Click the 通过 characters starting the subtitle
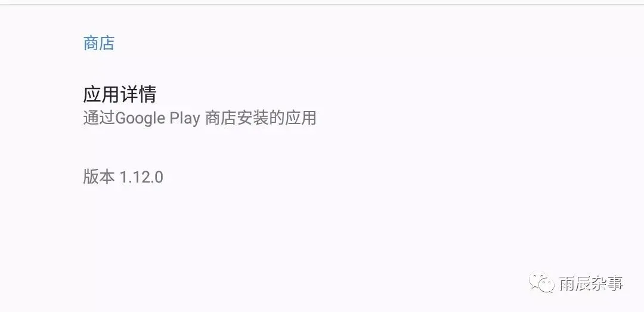This screenshot has height=312, width=644. pyautogui.click(x=99, y=118)
